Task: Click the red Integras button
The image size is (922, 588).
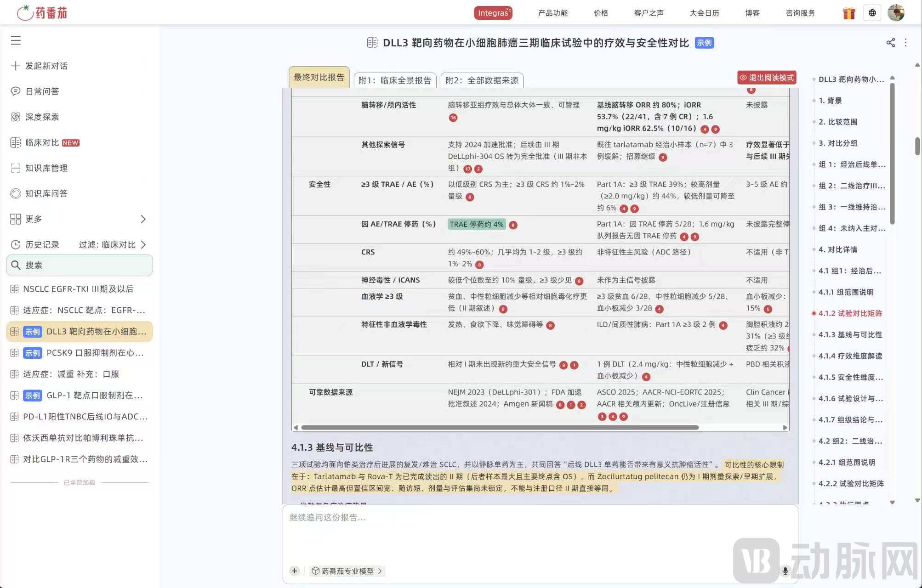Action: (x=493, y=13)
